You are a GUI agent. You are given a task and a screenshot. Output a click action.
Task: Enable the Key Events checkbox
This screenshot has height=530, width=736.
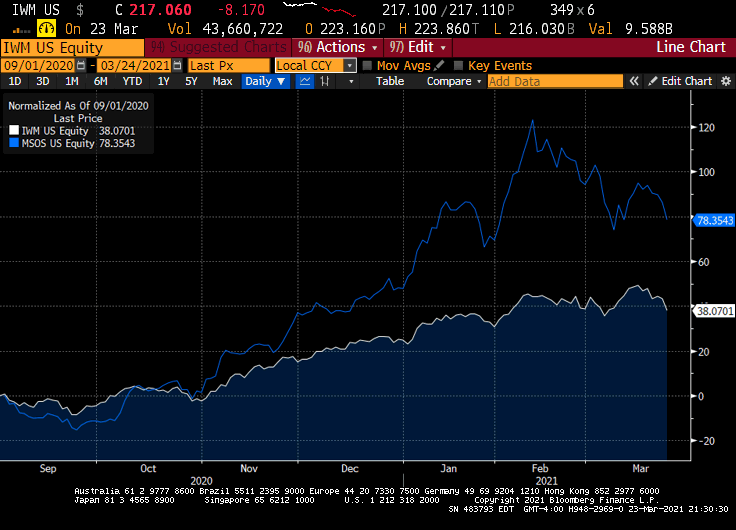[x=459, y=66]
